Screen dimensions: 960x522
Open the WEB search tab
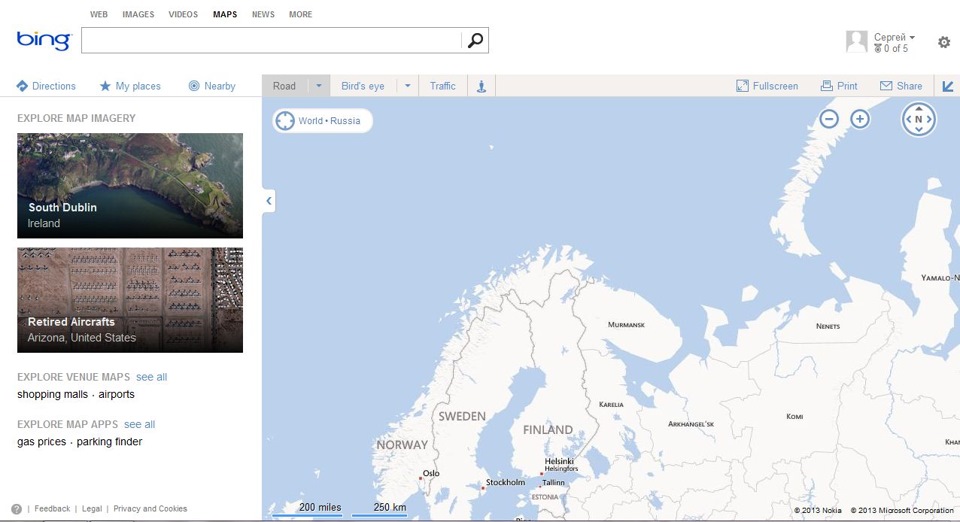[x=99, y=14]
